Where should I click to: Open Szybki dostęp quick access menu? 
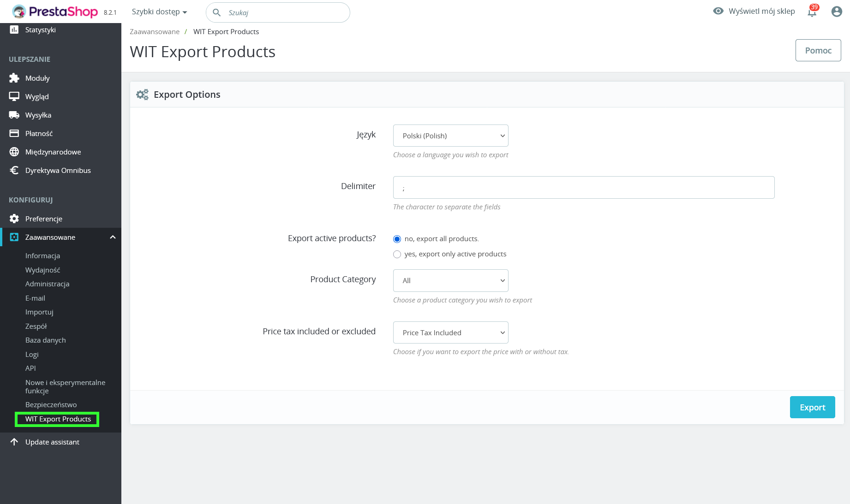[x=159, y=12]
